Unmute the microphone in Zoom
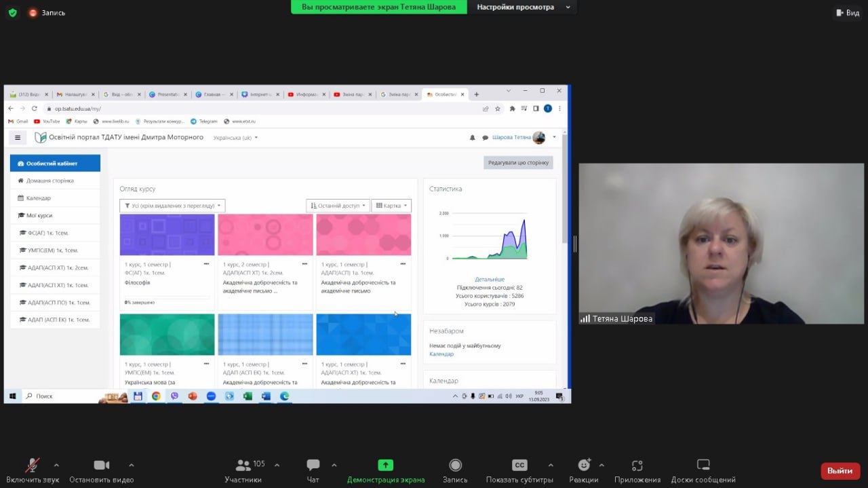This screenshot has height=488, width=868. point(33,470)
